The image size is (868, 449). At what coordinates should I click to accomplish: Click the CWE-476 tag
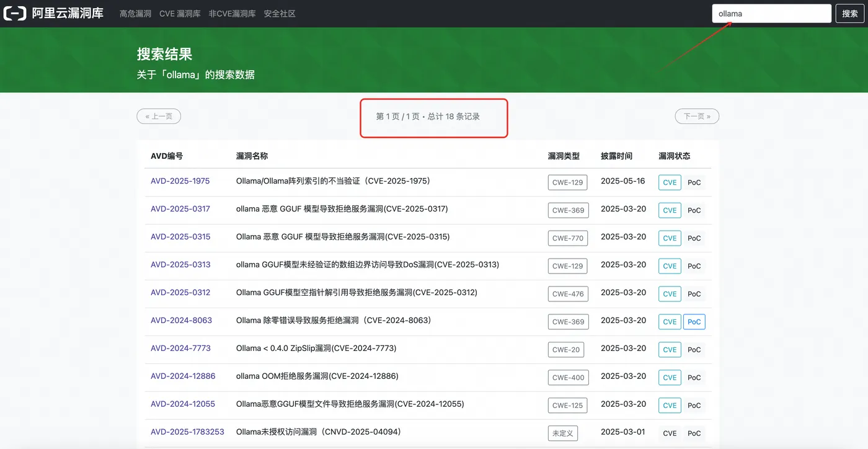pos(568,294)
